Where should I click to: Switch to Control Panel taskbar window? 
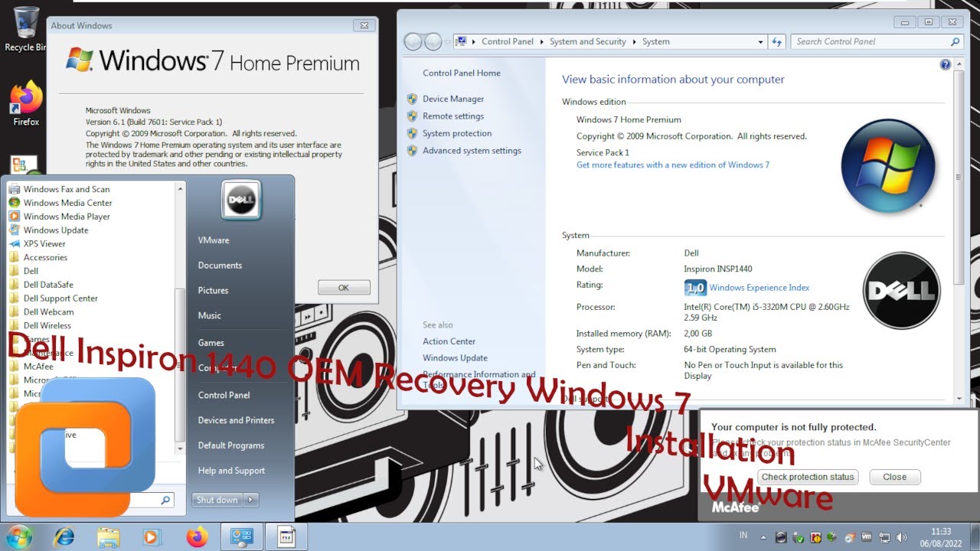242,537
